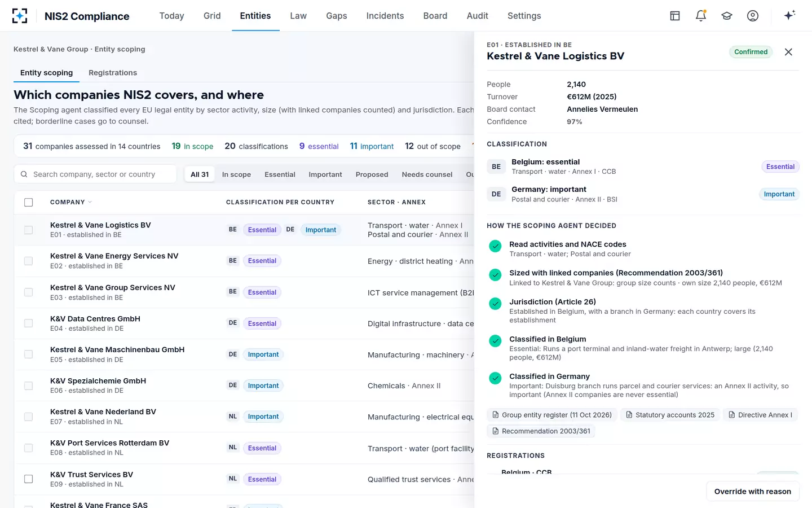Select the Entity scoping tab
Screen dimensions: 812x508
(46, 73)
